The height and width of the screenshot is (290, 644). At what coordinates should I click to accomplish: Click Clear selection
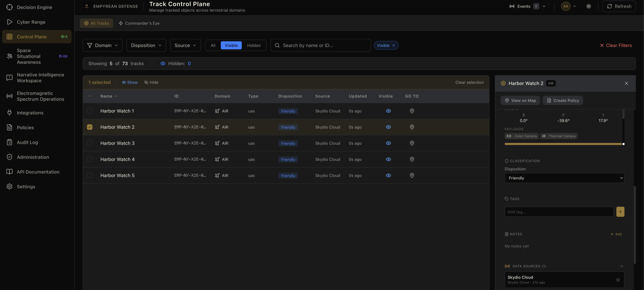(469, 82)
